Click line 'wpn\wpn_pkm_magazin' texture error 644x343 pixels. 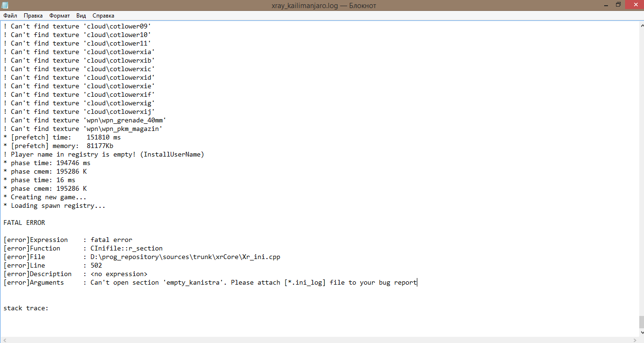(x=83, y=129)
